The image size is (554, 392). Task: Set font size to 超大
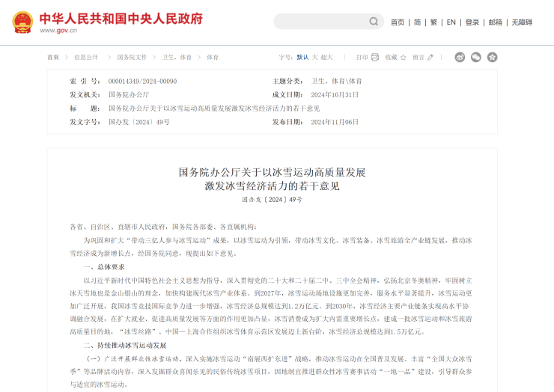click(327, 57)
